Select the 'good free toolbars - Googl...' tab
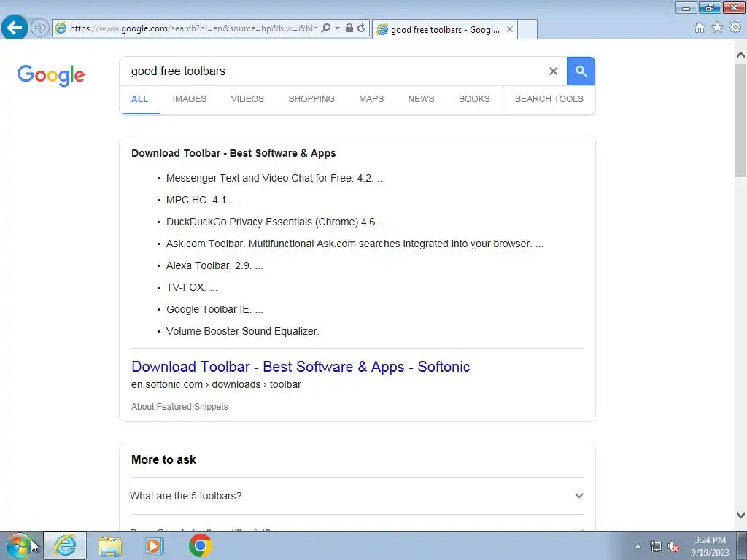The width and height of the screenshot is (747, 560). 444,29
